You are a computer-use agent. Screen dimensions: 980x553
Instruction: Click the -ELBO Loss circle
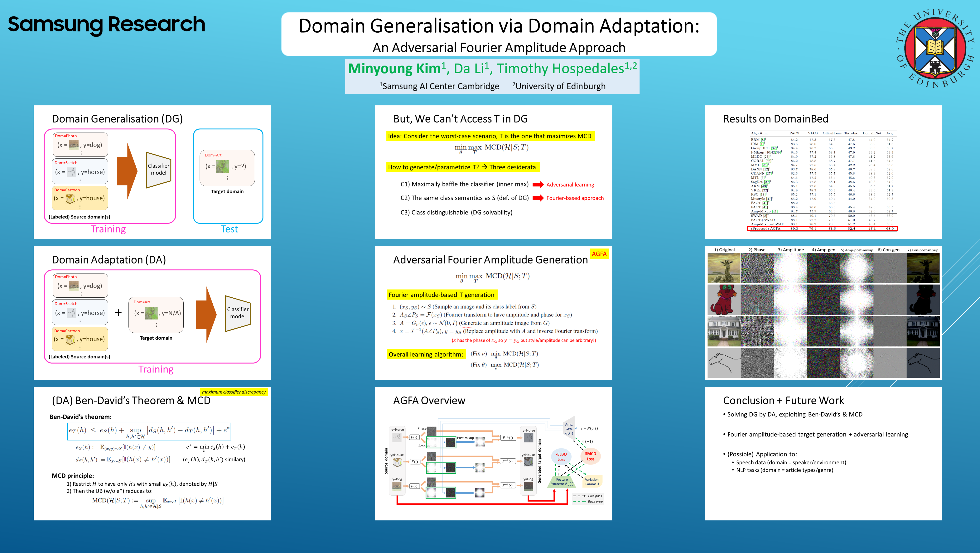[x=561, y=457]
